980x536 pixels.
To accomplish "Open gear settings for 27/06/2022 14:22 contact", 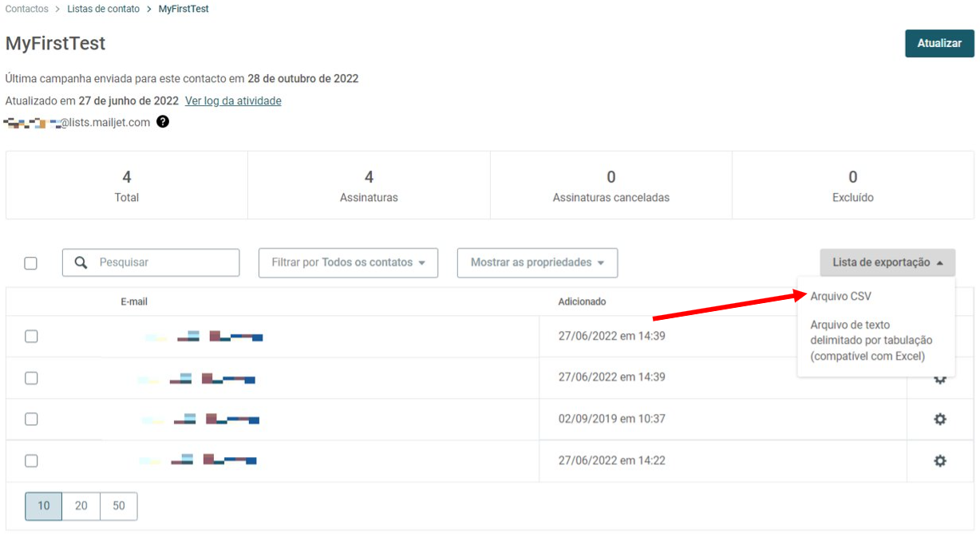I will pos(940,460).
